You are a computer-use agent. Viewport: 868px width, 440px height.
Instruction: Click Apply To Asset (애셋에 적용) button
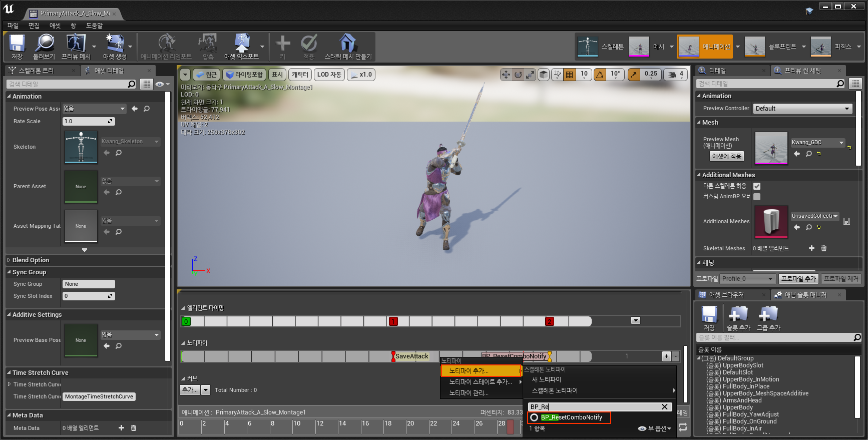pos(727,156)
